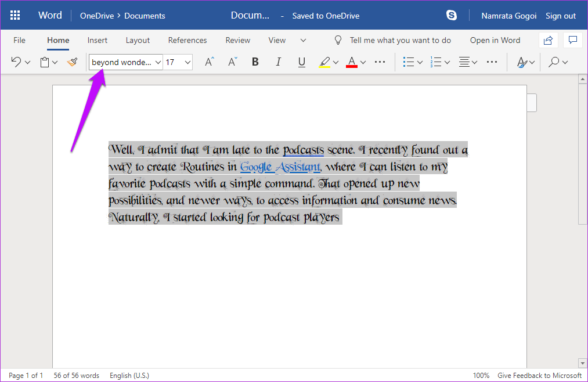The image size is (588, 382).
Task: Click the Grow Font icon
Action: click(209, 62)
